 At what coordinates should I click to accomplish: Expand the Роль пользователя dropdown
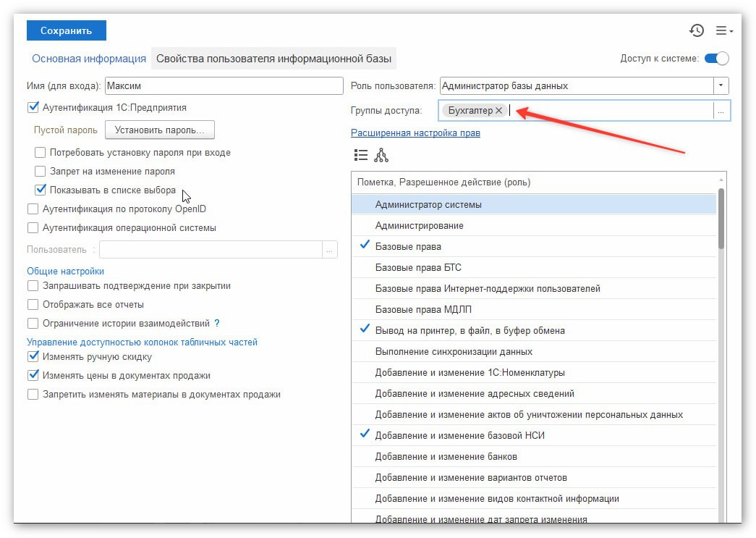click(721, 86)
